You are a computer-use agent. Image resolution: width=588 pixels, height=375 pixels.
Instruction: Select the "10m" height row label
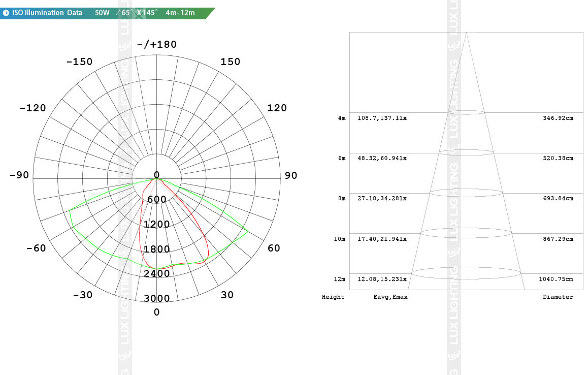340,239
